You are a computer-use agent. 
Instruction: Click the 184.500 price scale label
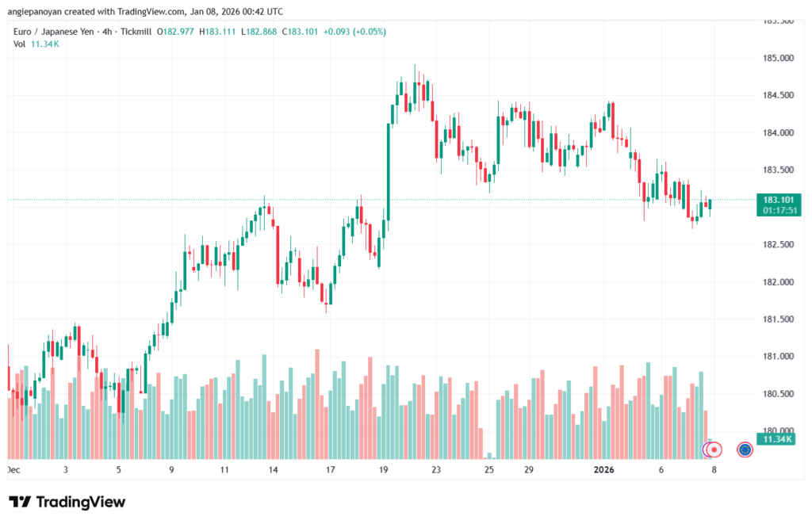click(x=776, y=96)
